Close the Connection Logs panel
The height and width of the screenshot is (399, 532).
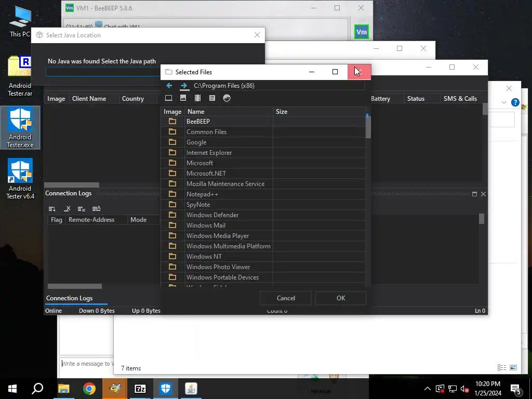point(483,194)
